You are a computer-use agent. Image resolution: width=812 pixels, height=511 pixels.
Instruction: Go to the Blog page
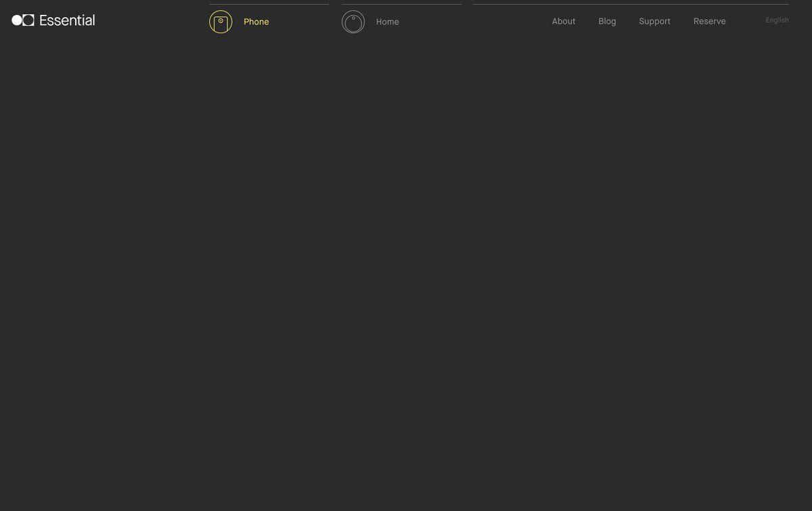pyautogui.click(x=607, y=21)
